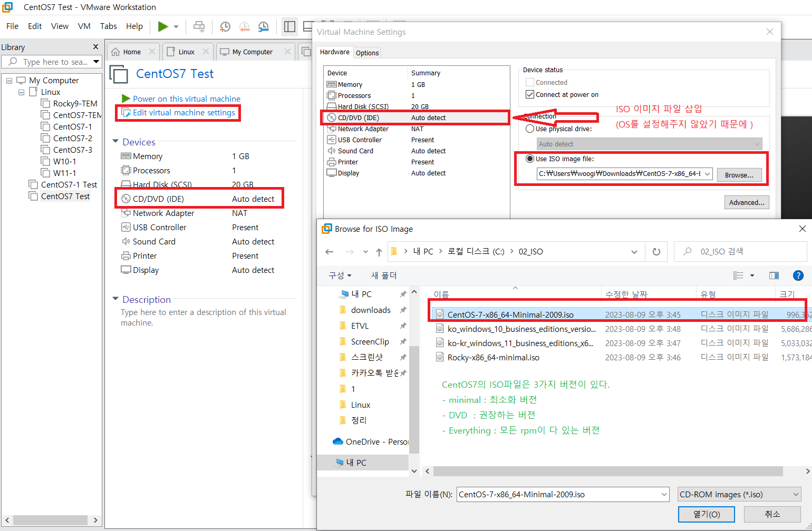Open the ISO image path combo box dropdown

tap(707, 174)
